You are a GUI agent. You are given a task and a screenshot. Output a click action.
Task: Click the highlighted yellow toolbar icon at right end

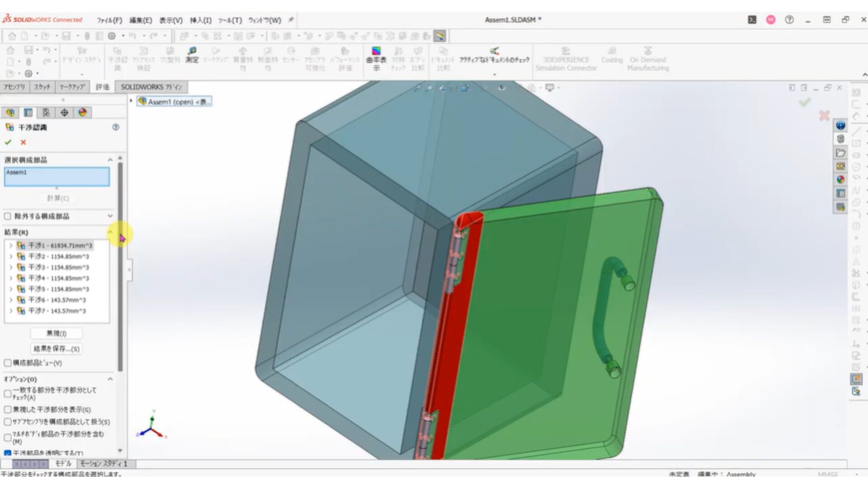pyautogui.click(x=439, y=36)
